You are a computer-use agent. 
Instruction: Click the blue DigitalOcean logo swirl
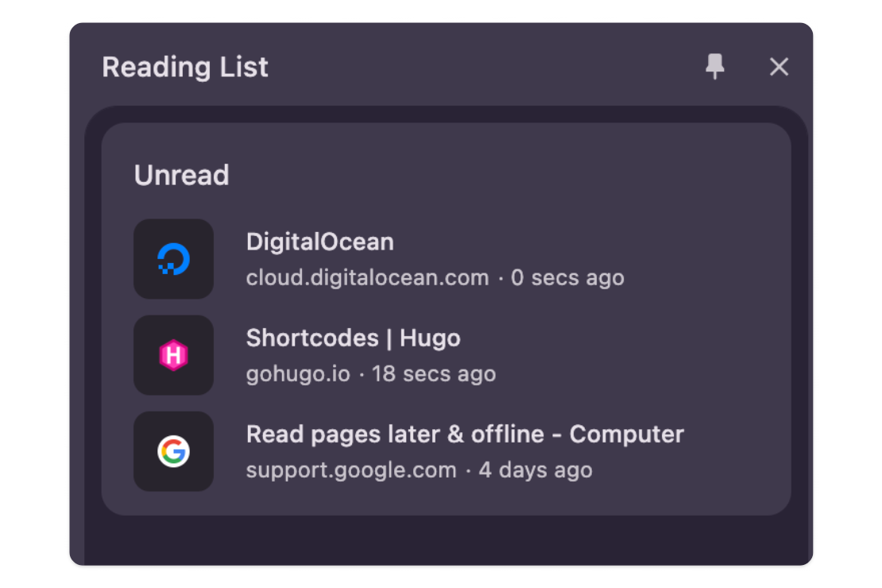pyautogui.click(x=174, y=259)
